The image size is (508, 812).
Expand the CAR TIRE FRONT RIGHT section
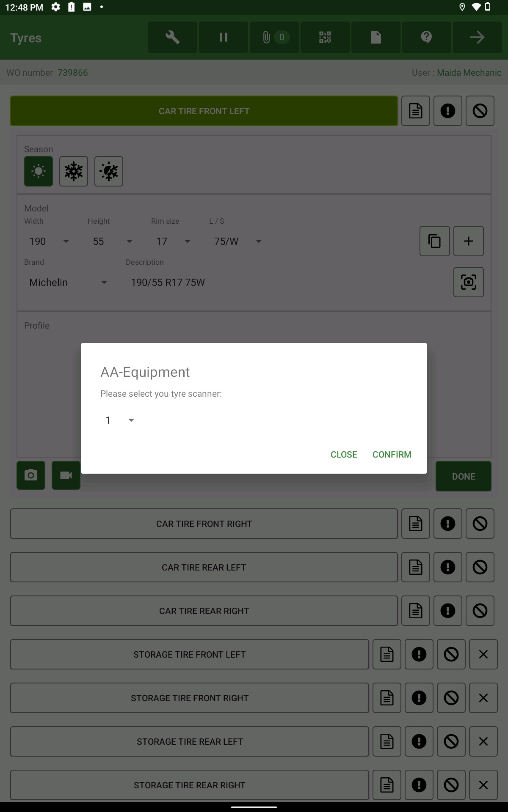204,524
